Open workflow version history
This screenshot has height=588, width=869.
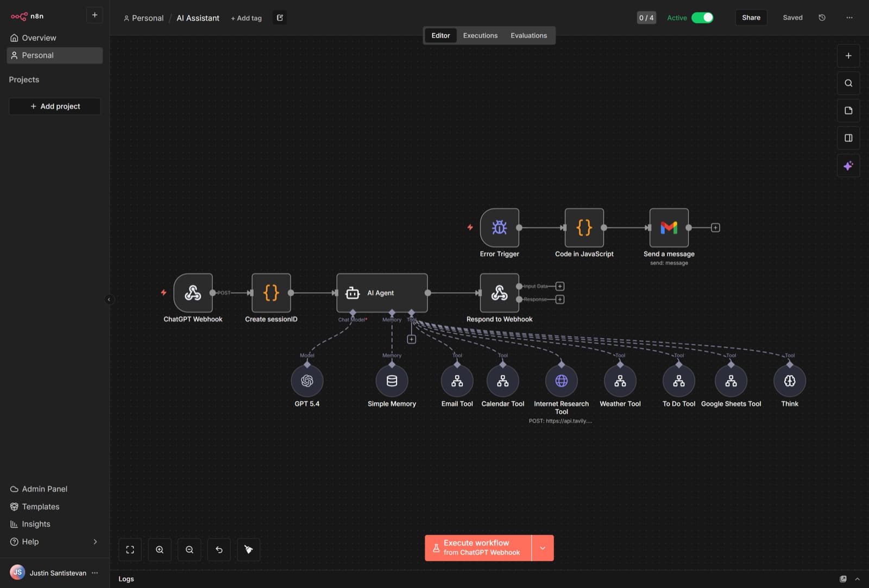(x=822, y=17)
